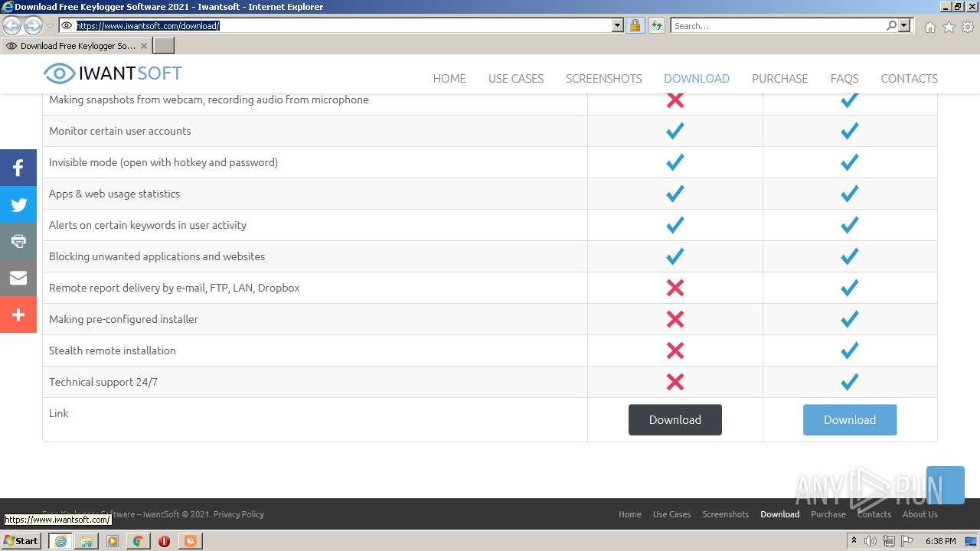Open recent pages dropdown next to Forward

50,26
